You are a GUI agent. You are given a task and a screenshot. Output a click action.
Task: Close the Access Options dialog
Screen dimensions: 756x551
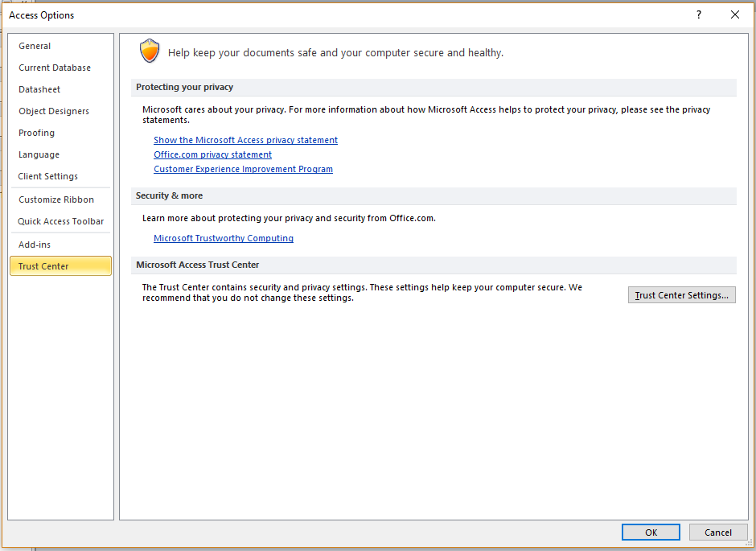735,15
